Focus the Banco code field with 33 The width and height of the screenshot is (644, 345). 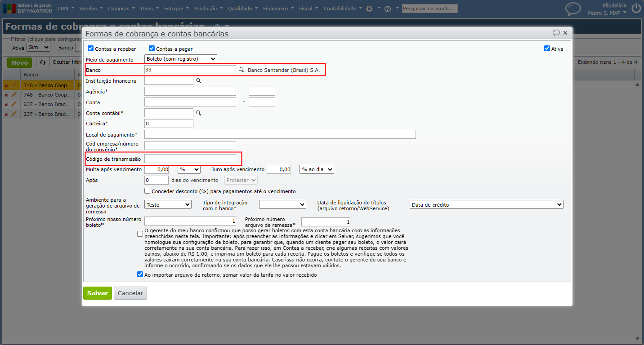pyautogui.click(x=190, y=70)
